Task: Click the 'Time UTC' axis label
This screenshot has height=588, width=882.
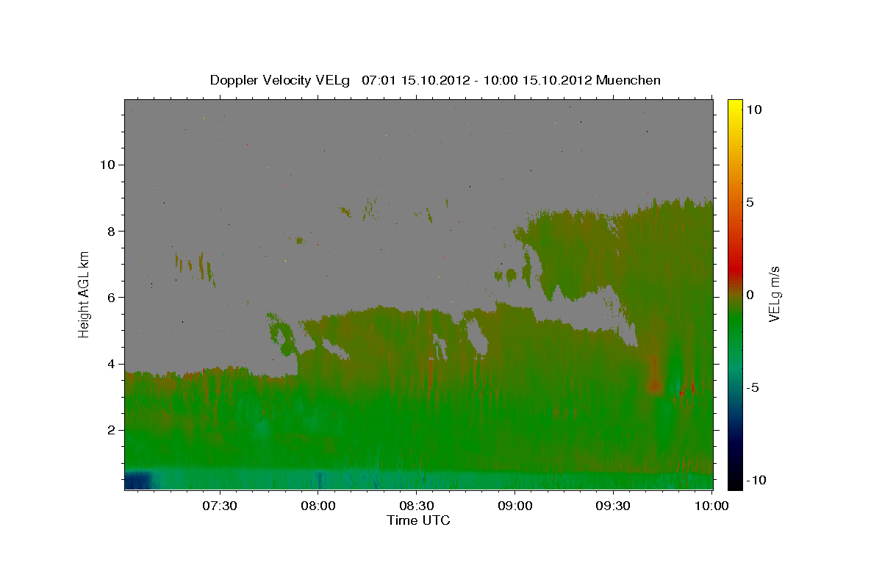Action: pos(418,520)
